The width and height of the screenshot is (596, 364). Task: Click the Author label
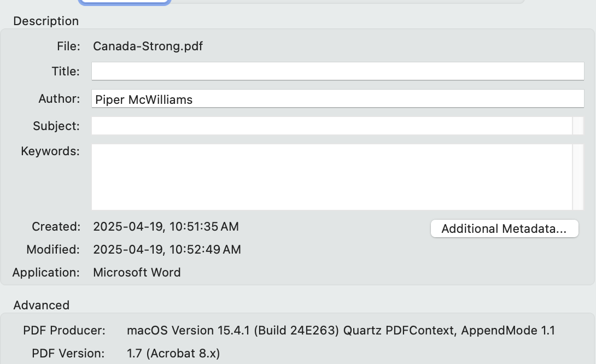point(59,99)
